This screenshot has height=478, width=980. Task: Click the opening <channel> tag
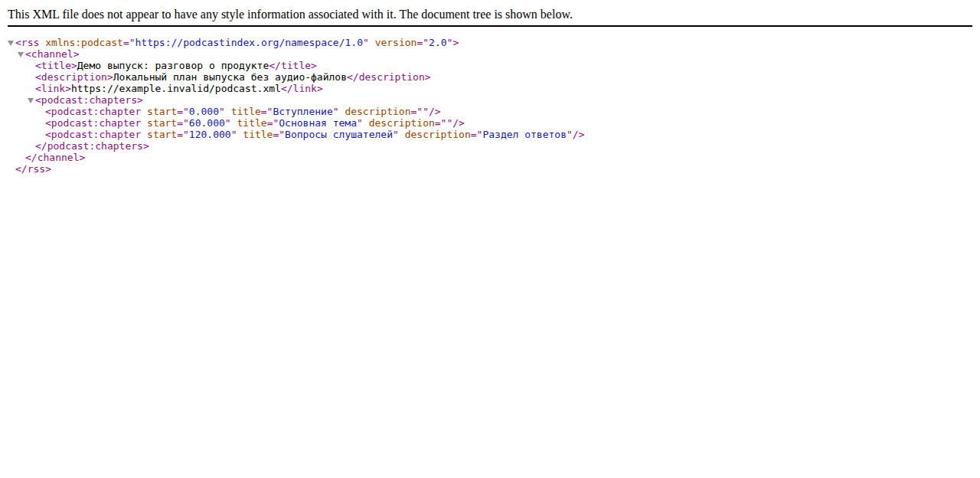point(52,54)
